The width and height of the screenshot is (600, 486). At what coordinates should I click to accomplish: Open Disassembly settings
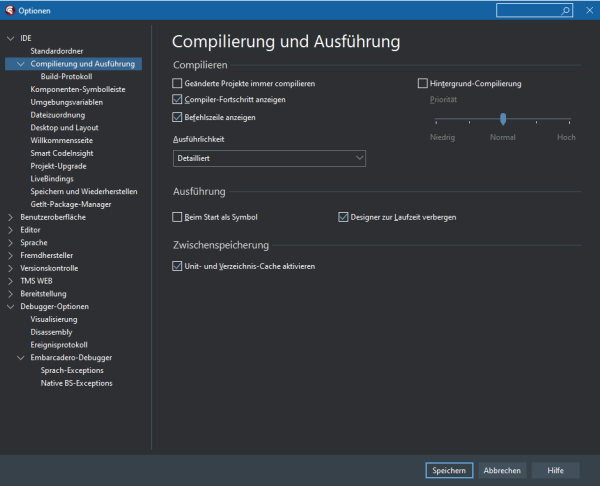pyautogui.click(x=51, y=332)
